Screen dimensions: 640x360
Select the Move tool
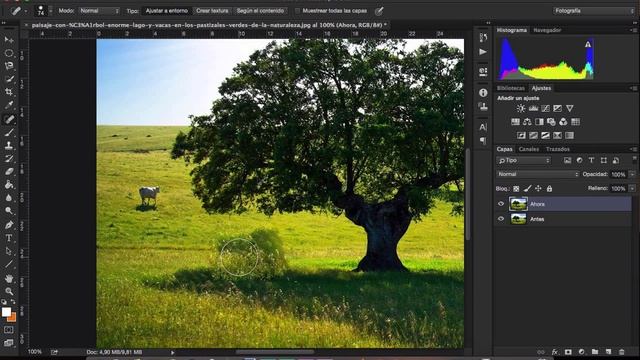coord(9,40)
